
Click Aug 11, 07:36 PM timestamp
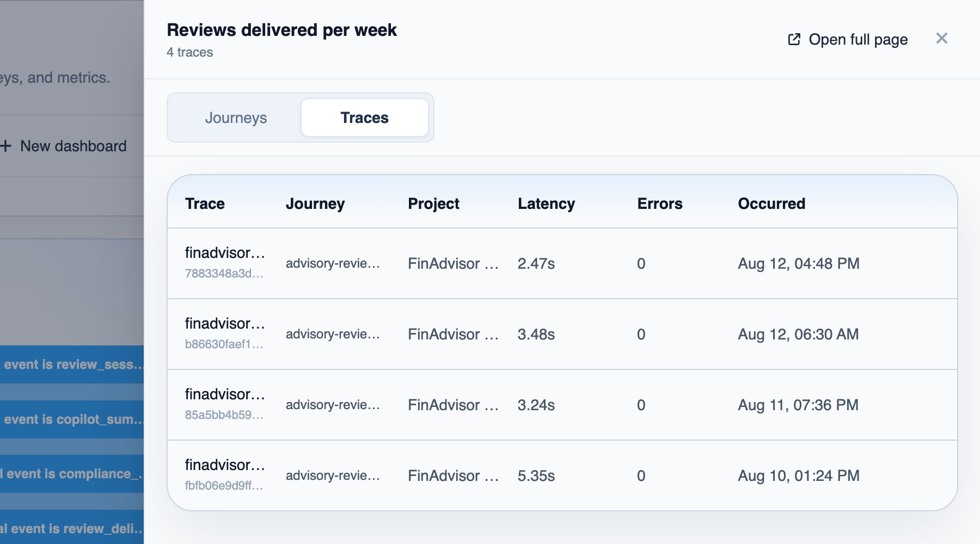tap(798, 405)
